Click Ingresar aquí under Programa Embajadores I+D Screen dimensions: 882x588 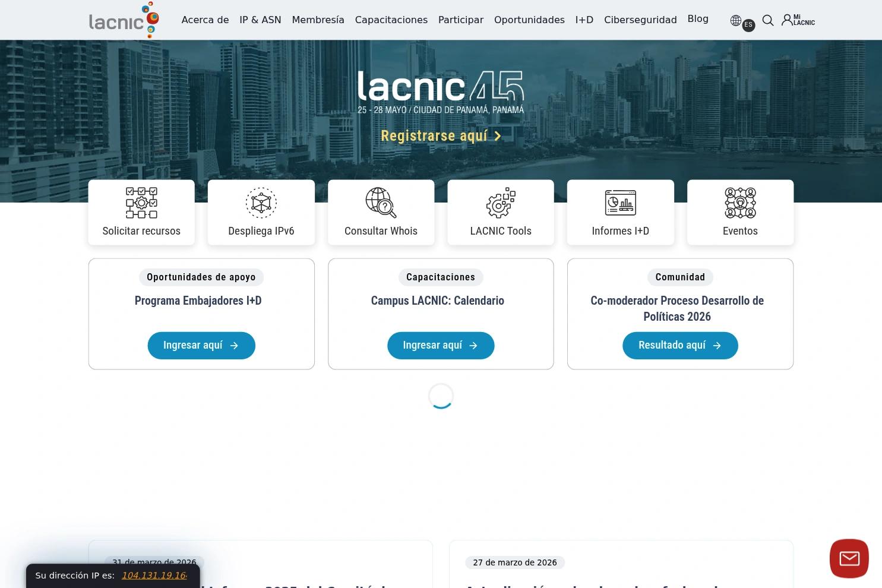(x=201, y=346)
